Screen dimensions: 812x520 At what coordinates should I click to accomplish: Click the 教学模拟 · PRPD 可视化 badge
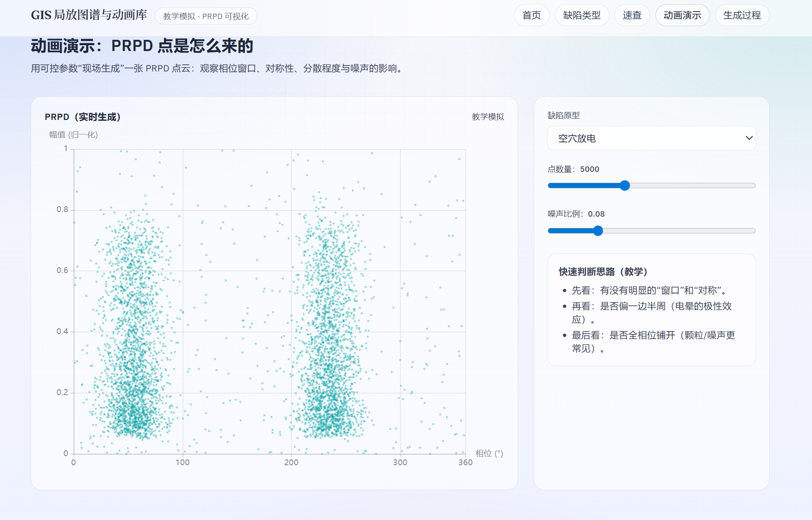(206, 16)
